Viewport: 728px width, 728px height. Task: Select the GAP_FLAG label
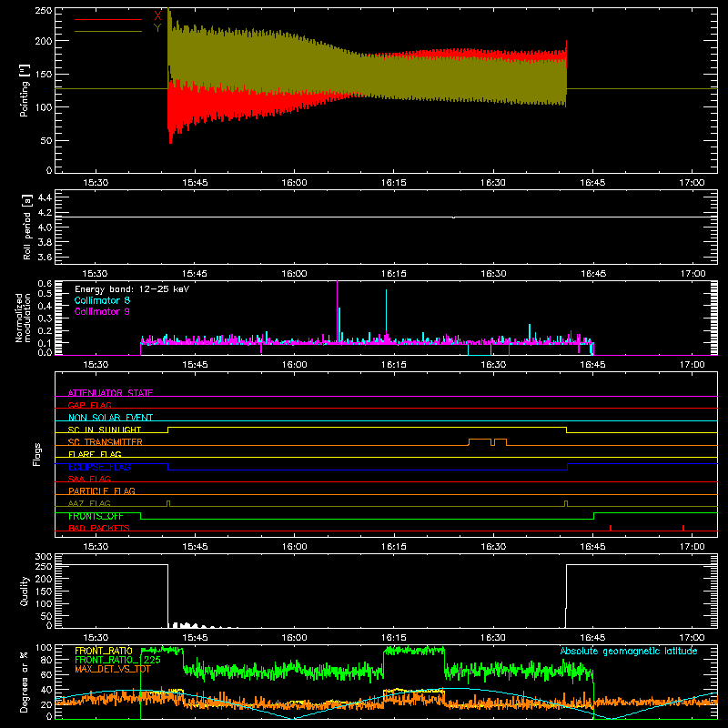click(89, 405)
